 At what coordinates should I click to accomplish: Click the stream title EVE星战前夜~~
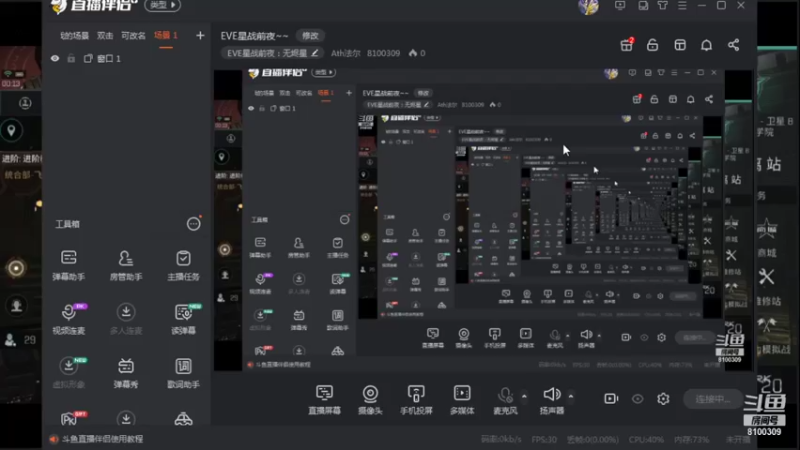tap(254, 36)
